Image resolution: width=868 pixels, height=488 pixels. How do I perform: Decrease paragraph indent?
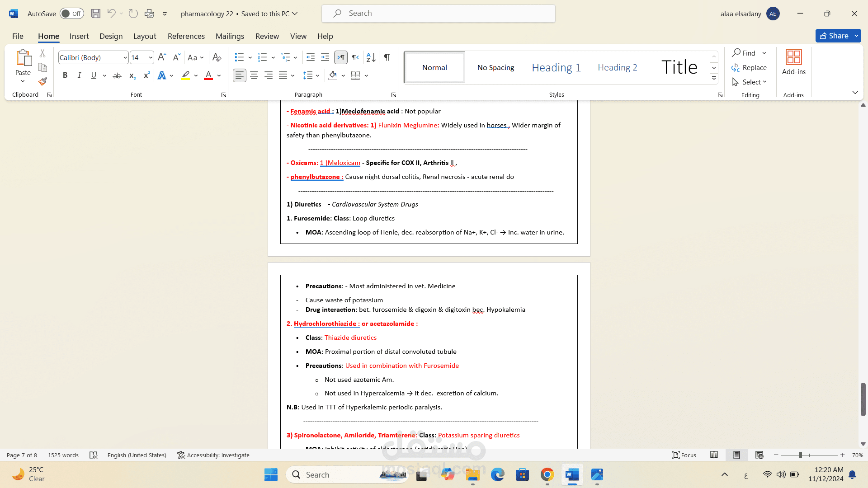pos(311,57)
